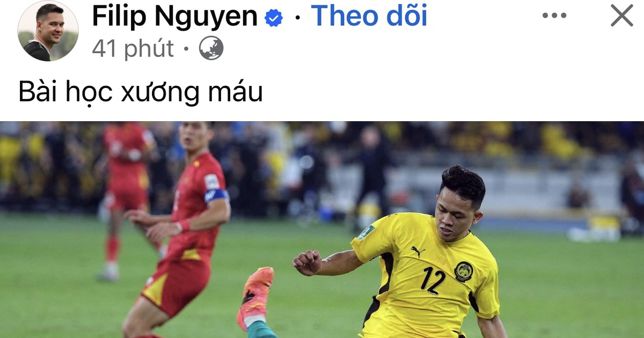Screen dimensions: 644x338
Task: Open the 41 phút timestamp link
Action: [x=133, y=49]
